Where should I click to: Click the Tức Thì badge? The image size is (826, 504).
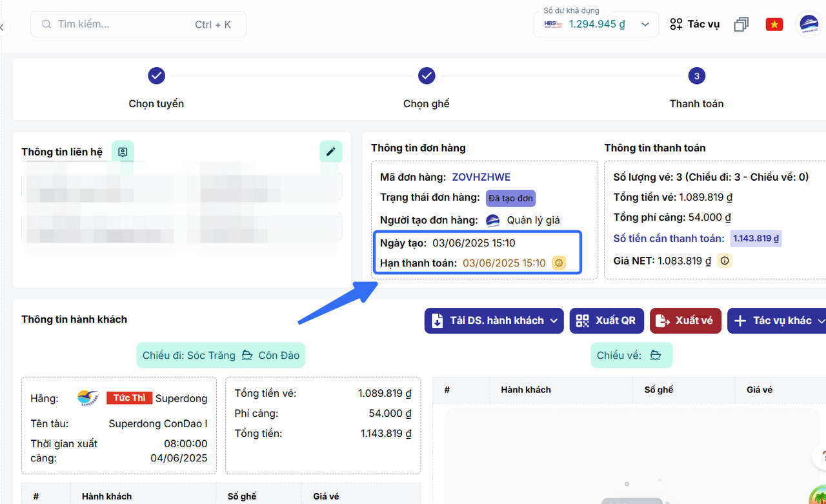point(129,398)
